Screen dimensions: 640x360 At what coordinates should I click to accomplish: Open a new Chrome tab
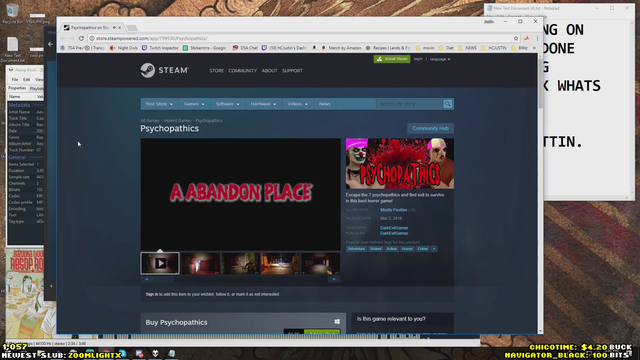(131, 28)
